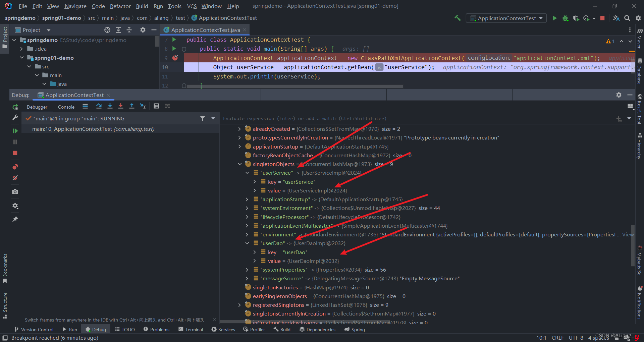644x342 pixels.
Task: Click Resume Program in debug sidebar
Action: [15, 131]
